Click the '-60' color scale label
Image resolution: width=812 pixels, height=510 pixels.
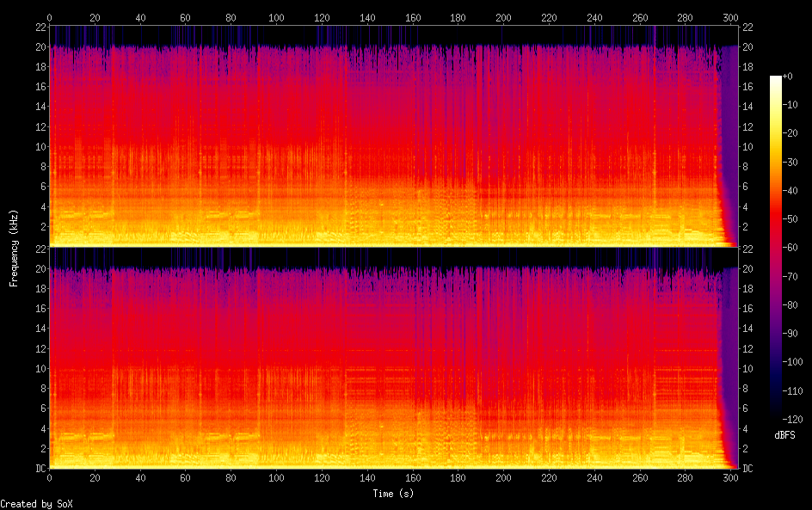tap(790, 248)
